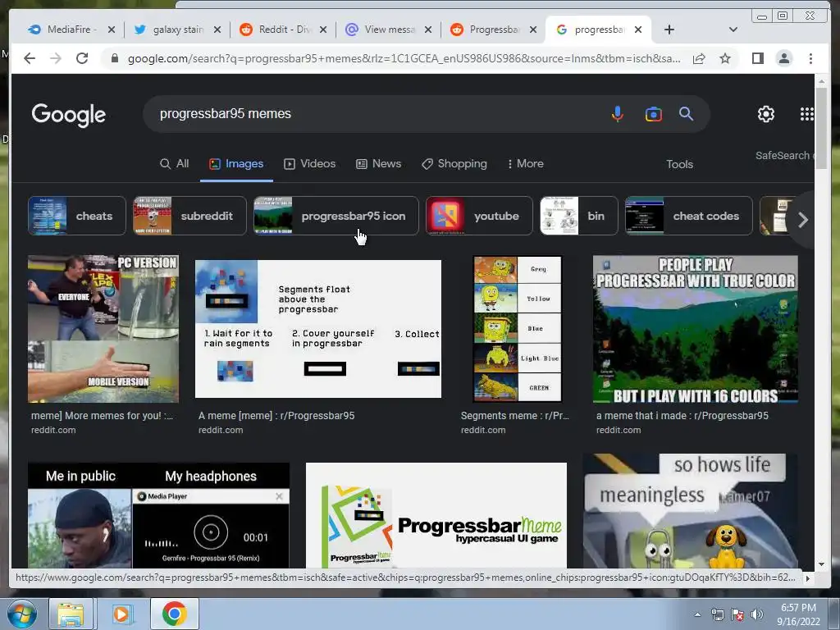Expand the tab search chevron
840x630 pixels.
click(733, 30)
